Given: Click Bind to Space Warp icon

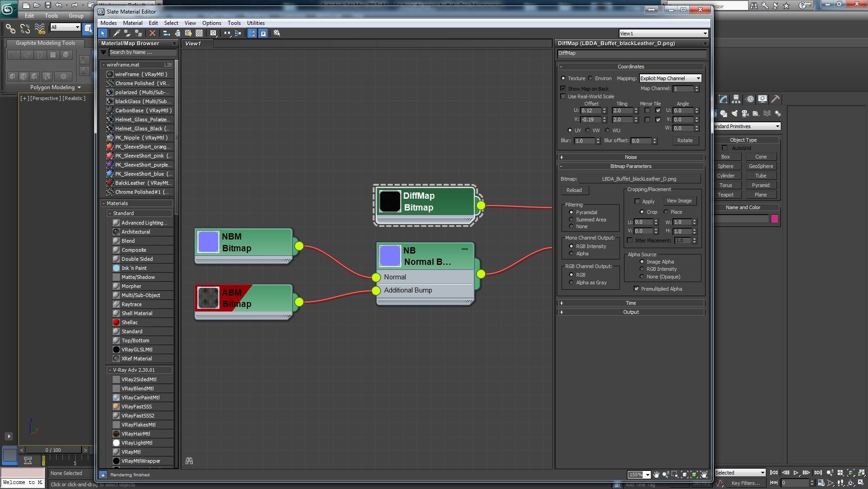Looking at the screenshot, I should tap(40, 29).
